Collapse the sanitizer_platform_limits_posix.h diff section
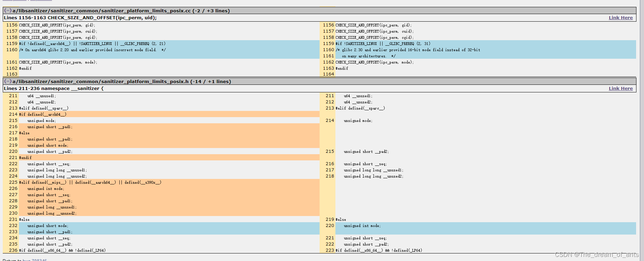 tap(8, 81)
